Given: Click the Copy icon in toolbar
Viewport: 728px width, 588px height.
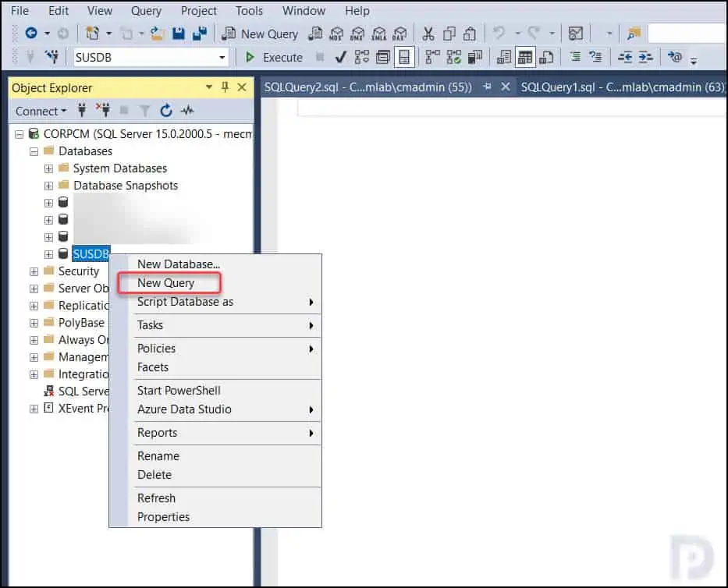Looking at the screenshot, I should click(x=449, y=34).
